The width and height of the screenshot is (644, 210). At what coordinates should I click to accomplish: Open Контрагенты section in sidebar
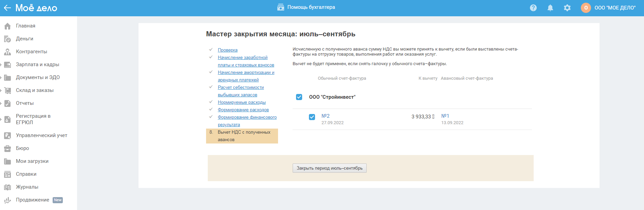[32, 52]
